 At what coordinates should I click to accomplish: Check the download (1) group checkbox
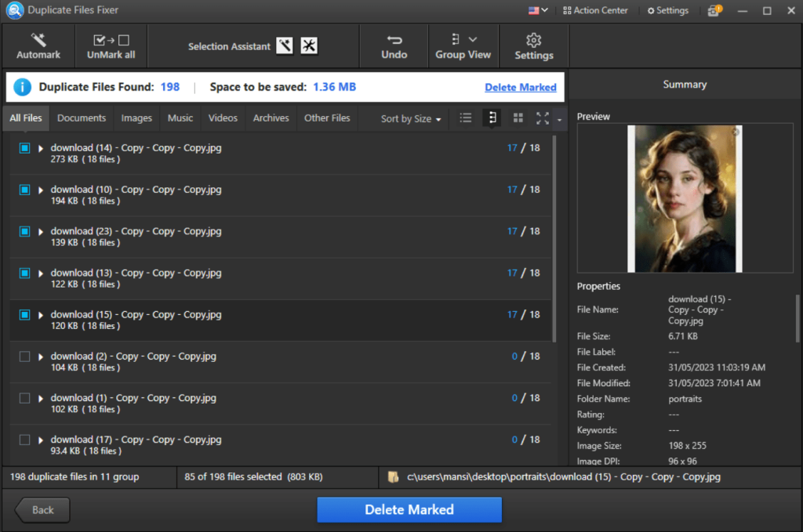point(24,398)
